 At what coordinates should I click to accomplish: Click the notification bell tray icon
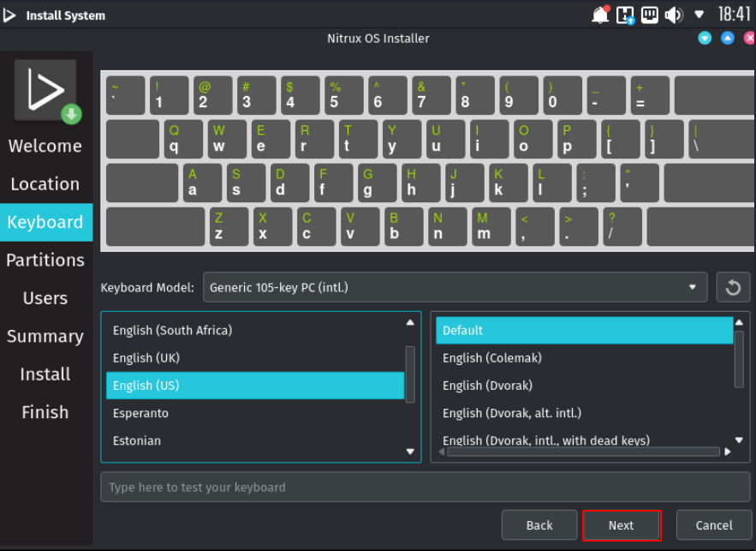[x=600, y=15]
